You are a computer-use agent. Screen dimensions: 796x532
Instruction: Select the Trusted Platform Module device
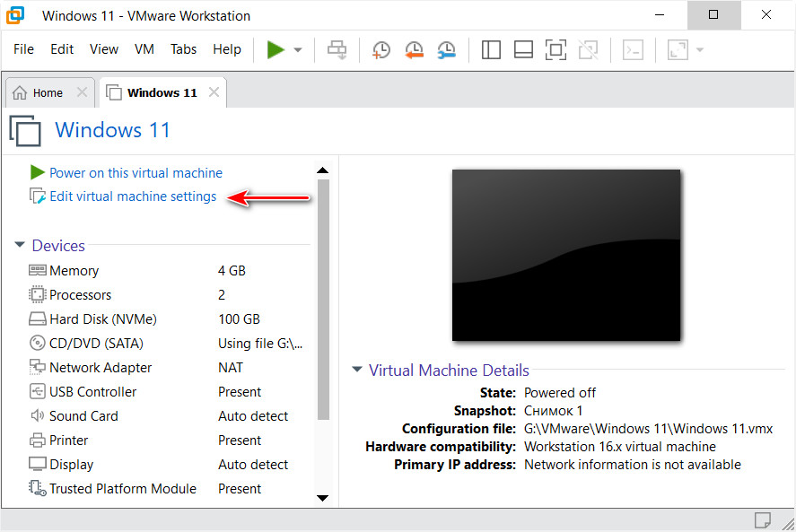[169, 489]
